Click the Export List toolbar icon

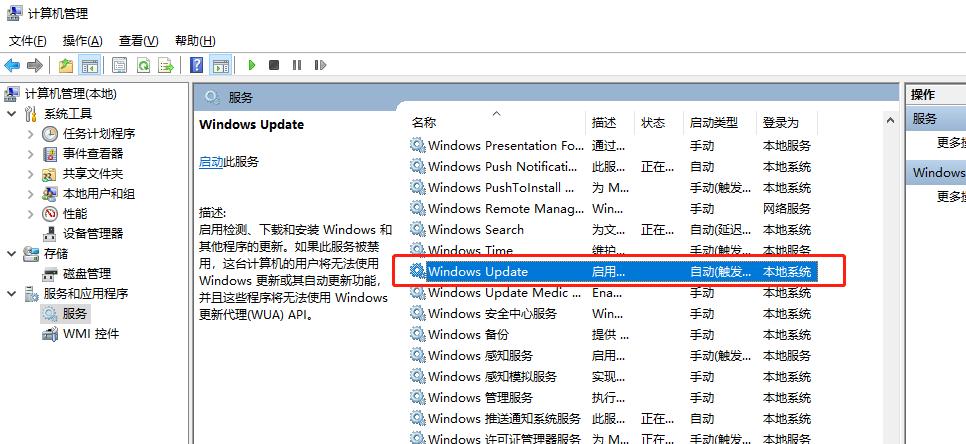166,65
